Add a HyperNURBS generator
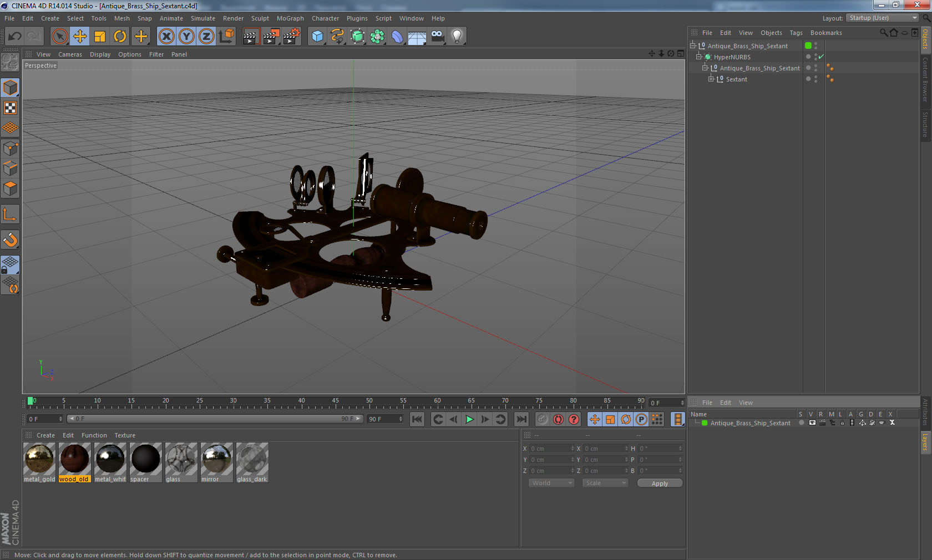 (x=357, y=37)
